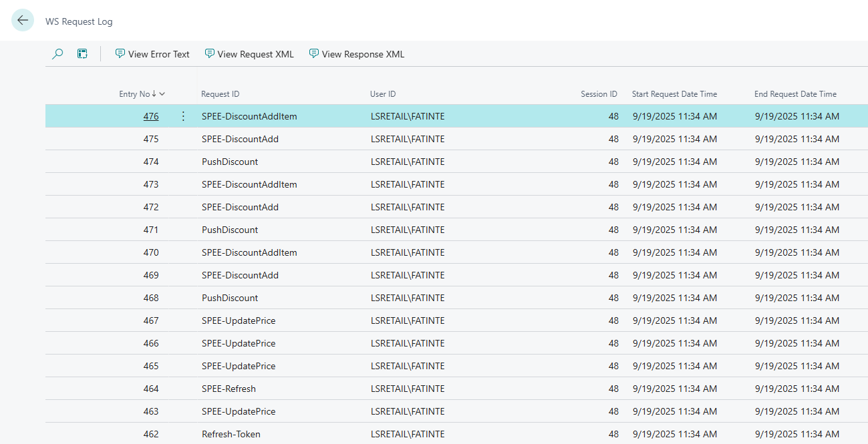Click Start Request Date Time header
Image resolution: width=868 pixels, height=444 pixels.
coord(674,94)
